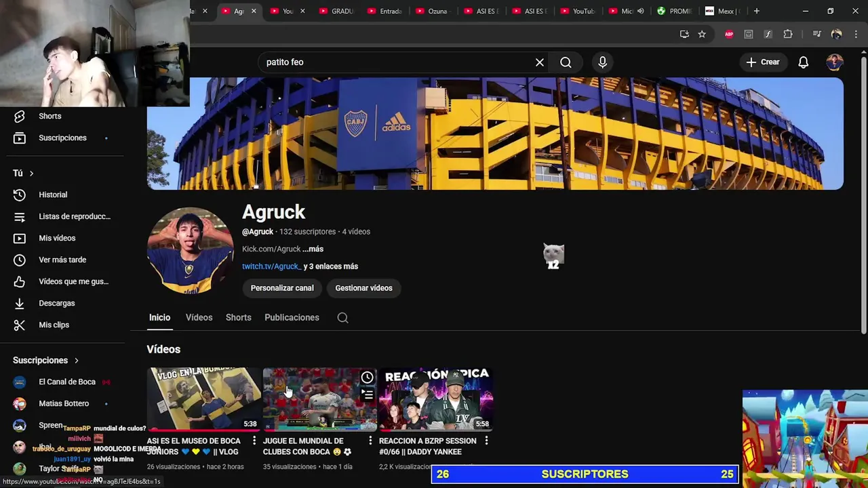The height and width of the screenshot is (488, 868).
Task: Open Mis clips in the sidebar
Action: click(54, 325)
